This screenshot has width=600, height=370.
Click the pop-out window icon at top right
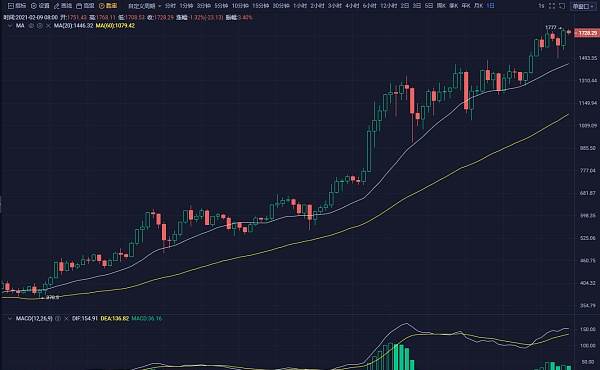tap(562, 6)
